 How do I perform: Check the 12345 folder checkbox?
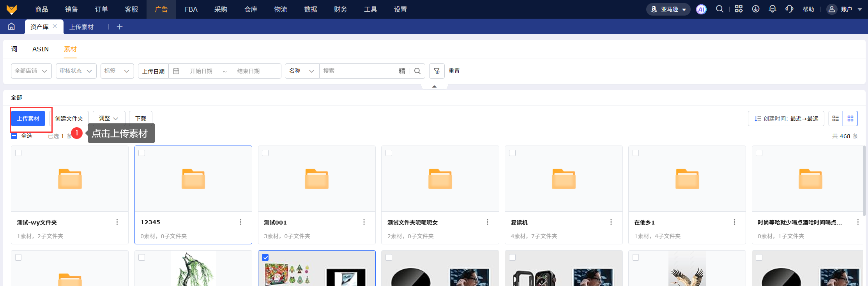142,153
